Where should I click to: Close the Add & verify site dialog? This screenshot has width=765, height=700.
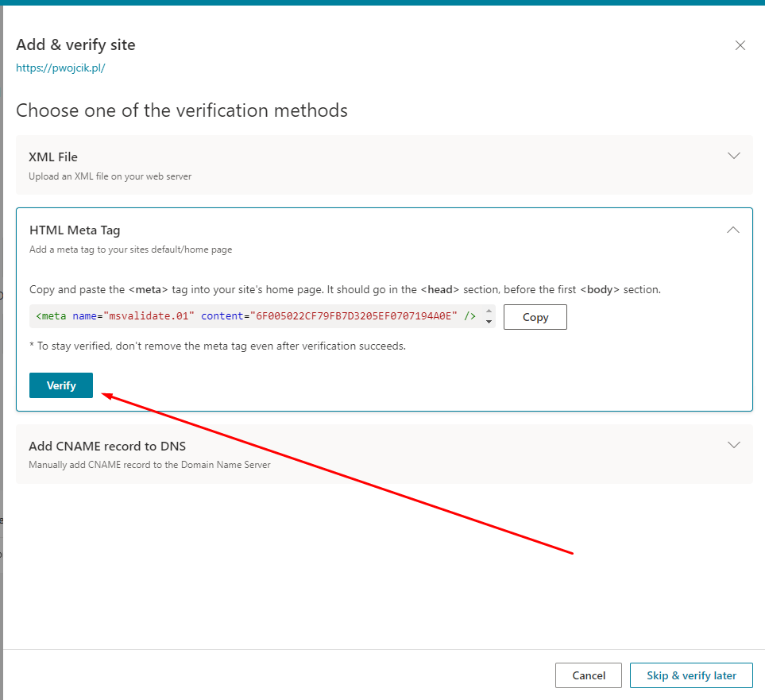[x=740, y=45]
